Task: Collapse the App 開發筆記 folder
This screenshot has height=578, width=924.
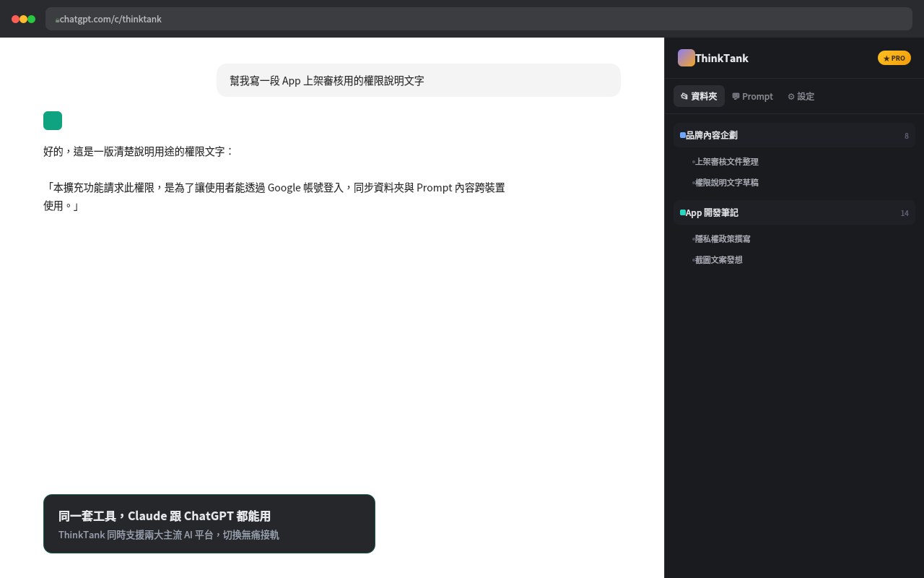Action: click(x=794, y=212)
